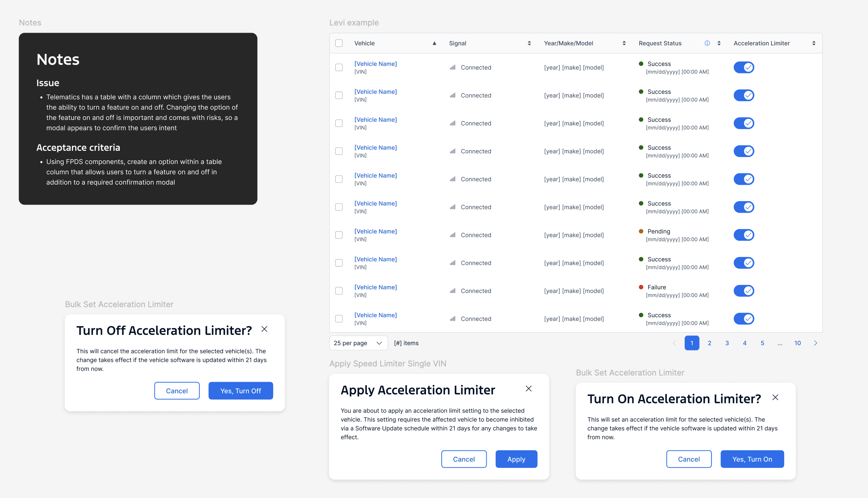Jump to page 10
The width and height of the screenshot is (868, 498).
[x=798, y=343]
